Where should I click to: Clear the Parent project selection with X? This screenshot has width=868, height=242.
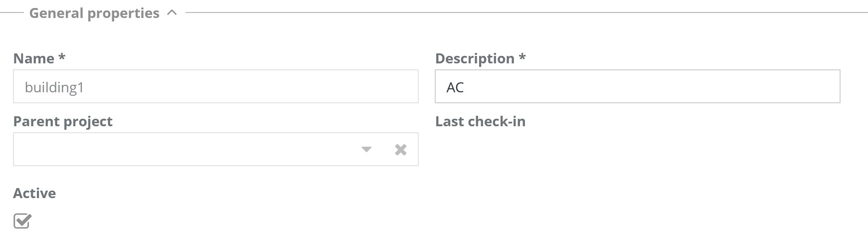[x=400, y=150]
